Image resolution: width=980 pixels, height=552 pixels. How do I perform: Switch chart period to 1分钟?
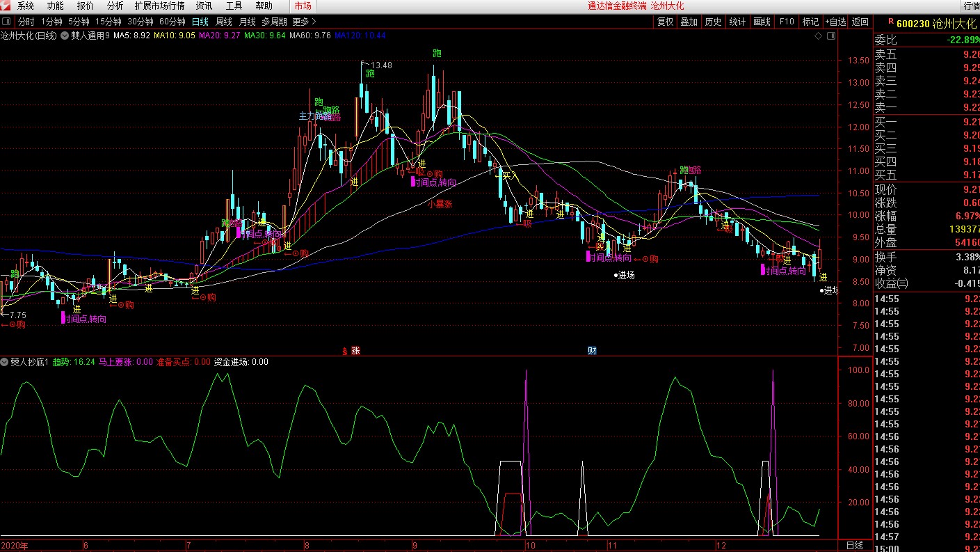[x=51, y=22]
